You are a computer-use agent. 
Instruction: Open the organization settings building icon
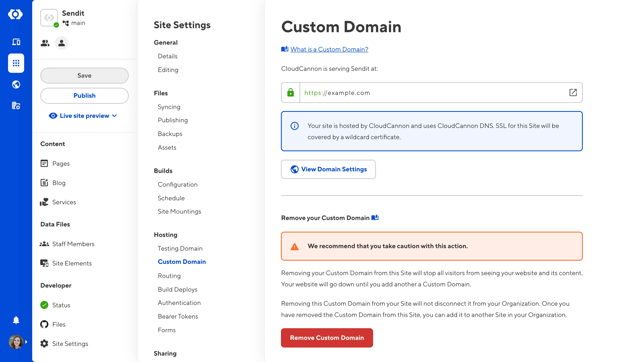(x=16, y=106)
